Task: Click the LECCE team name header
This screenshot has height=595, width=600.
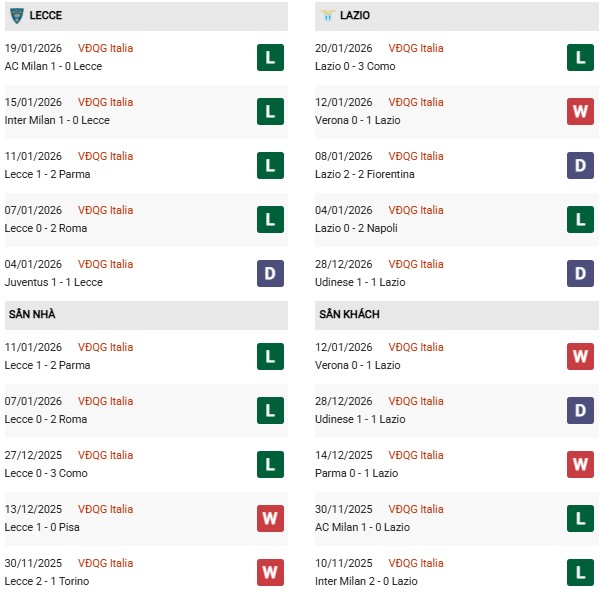Action: (x=50, y=16)
